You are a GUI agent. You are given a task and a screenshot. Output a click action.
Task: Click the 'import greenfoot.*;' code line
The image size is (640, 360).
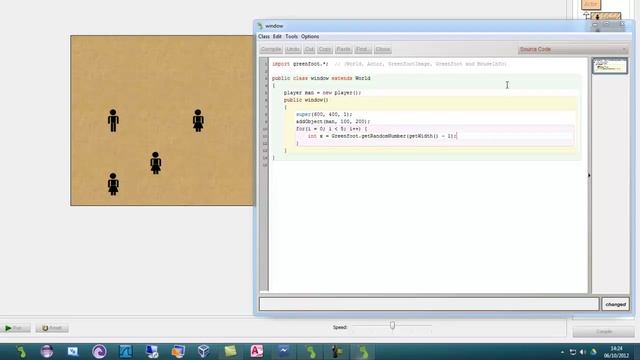[300, 64]
